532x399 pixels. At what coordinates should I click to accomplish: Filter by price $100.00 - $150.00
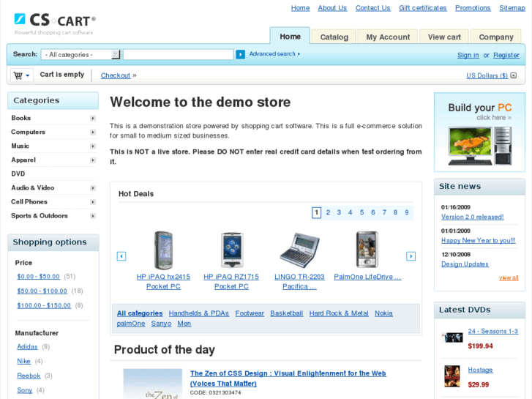tap(44, 305)
